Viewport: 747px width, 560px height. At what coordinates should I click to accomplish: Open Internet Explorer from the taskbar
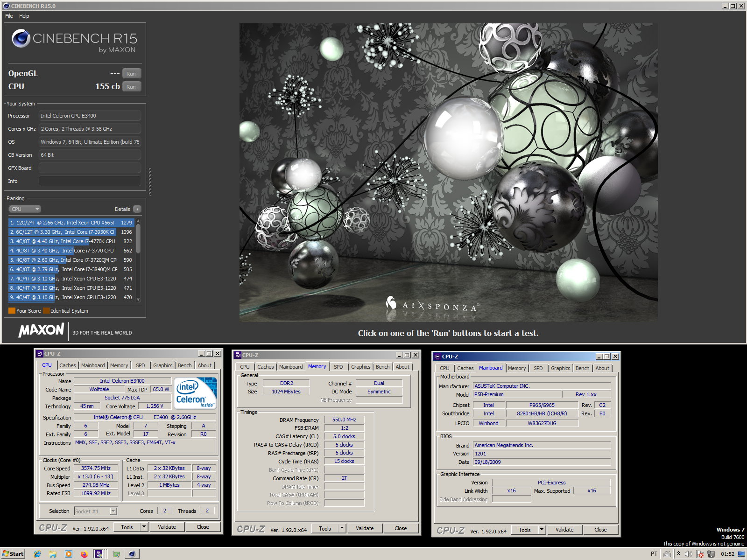[x=37, y=554]
